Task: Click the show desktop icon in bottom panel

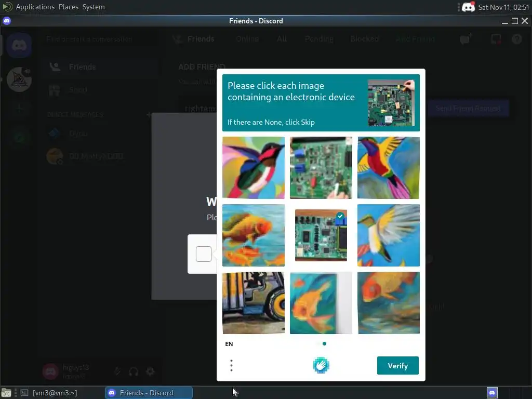Action: click(x=6, y=393)
